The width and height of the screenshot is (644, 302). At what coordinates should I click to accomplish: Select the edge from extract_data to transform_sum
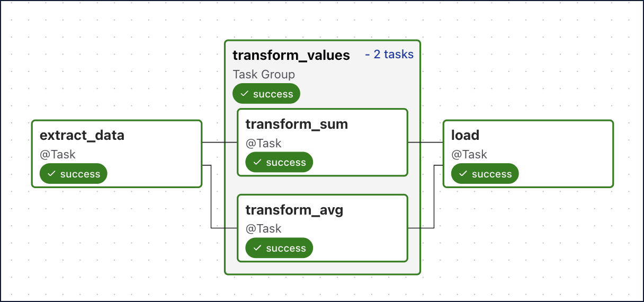tap(219, 143)
